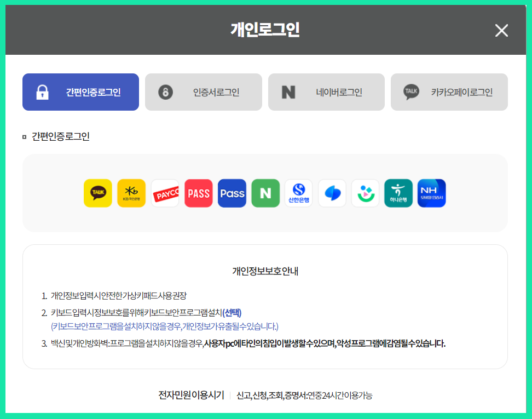
Task: Select the KB국민은행 certificate icon
Action: pyautogui.click(x=131, y=193)
